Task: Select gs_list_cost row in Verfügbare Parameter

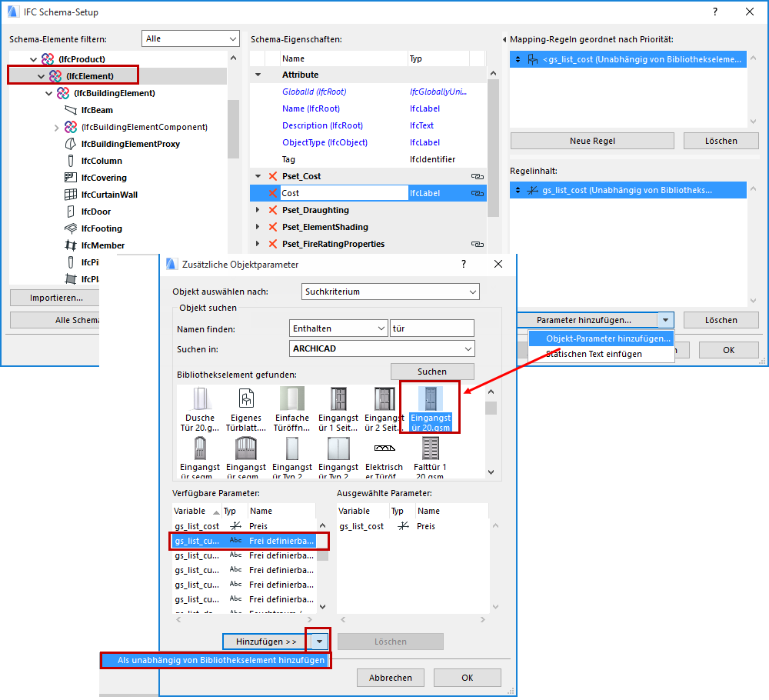Action: (245, 526)
